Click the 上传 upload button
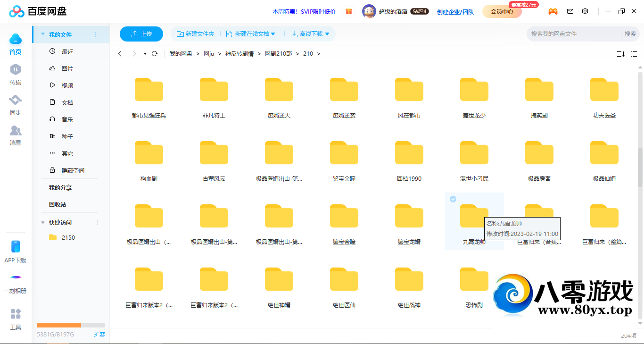Viewport: 644px width, 344px height. [x=141, y=34]
